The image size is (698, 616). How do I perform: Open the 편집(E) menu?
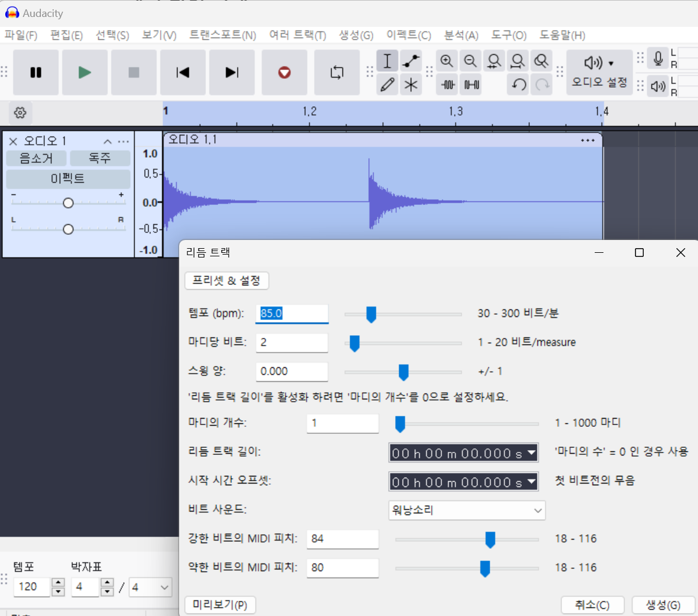pyautogui.click(x=67, y=35)
